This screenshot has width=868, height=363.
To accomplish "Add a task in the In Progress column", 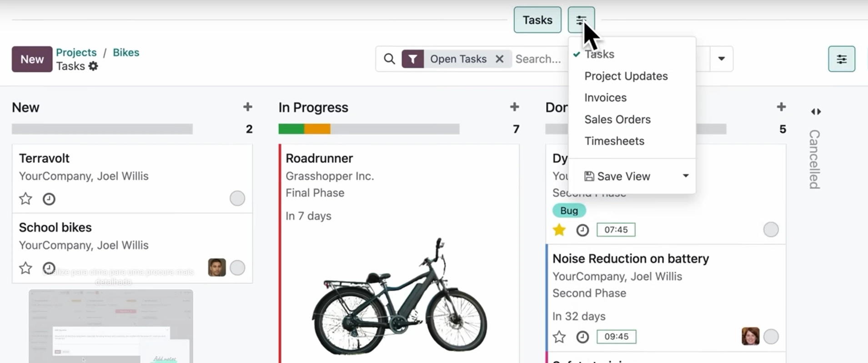I will (x=514, y=107).
